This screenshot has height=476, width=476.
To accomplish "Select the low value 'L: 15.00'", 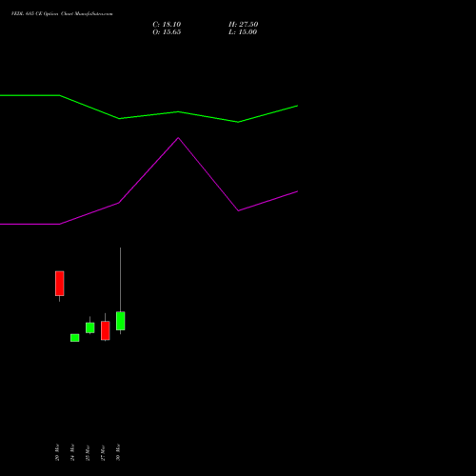I will coord(243,32).
